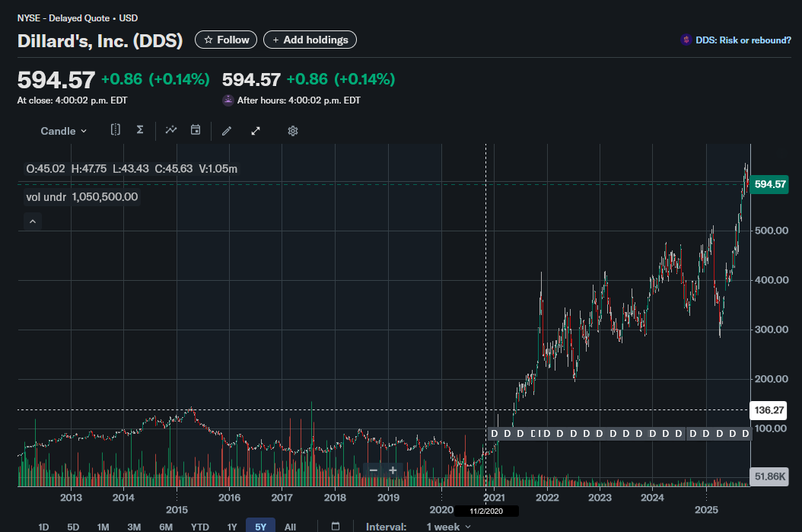This screenshot has height=532, width=802.
Task: Click the At close: 4:00:02 p.m. EDT text
Action: point(72,100)
